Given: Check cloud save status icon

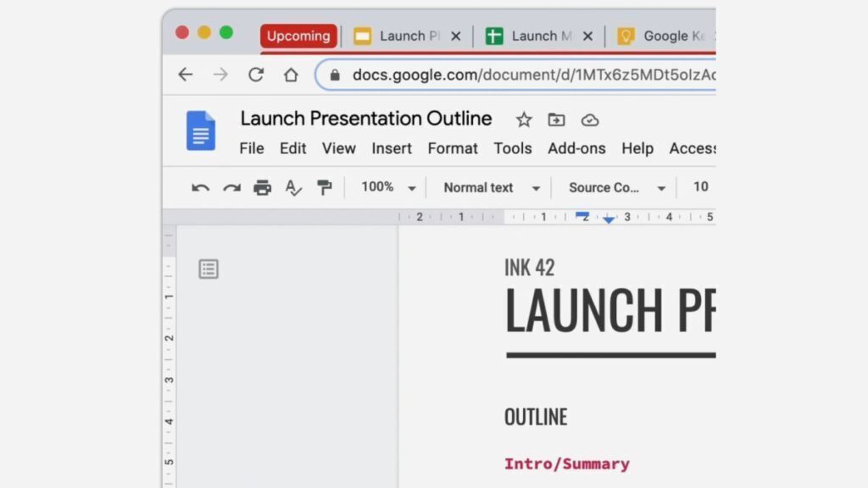Looking at the screenshot, I should [590, 119].
